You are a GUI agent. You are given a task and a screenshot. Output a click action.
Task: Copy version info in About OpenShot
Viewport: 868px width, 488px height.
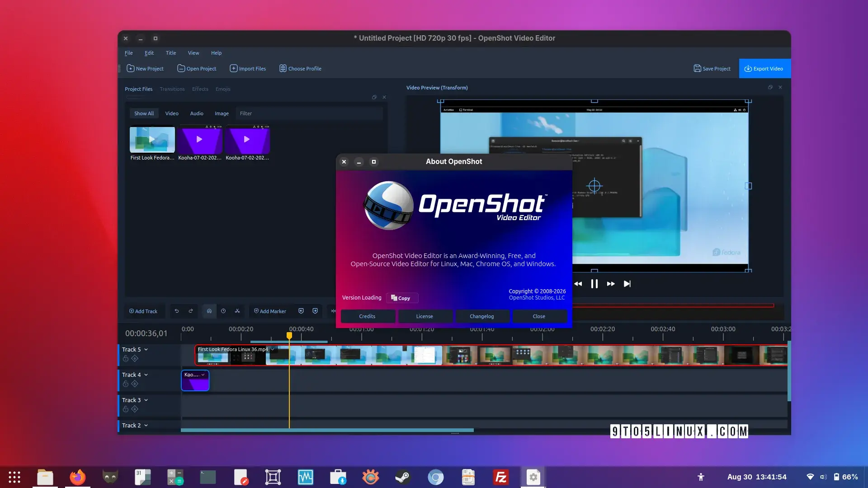pos(401,298)
